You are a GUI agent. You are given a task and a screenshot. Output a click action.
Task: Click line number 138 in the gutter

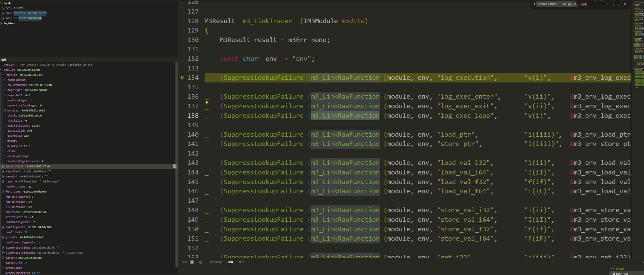tap(193, 116)
